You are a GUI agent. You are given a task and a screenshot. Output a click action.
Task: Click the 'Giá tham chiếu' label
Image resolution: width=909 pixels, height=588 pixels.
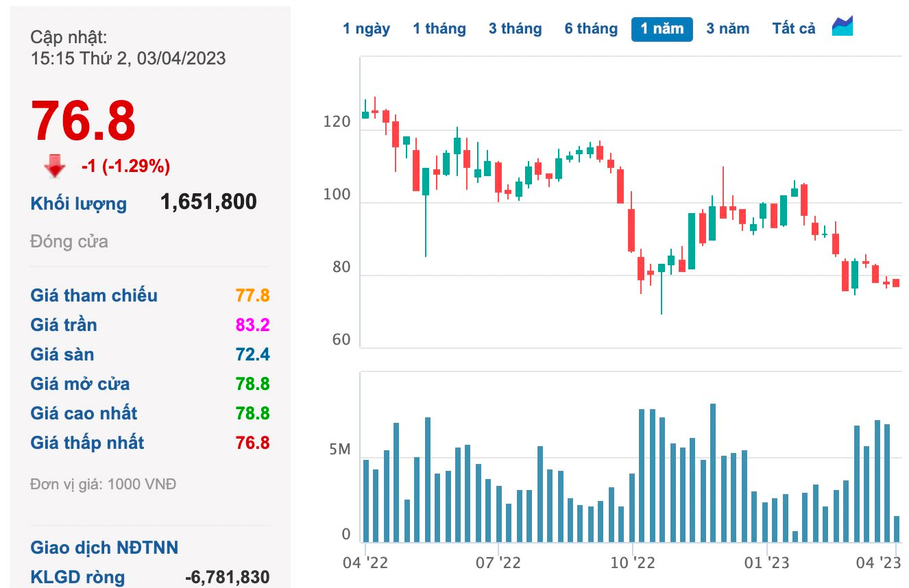pyautogui.click(x=94, y=295)
